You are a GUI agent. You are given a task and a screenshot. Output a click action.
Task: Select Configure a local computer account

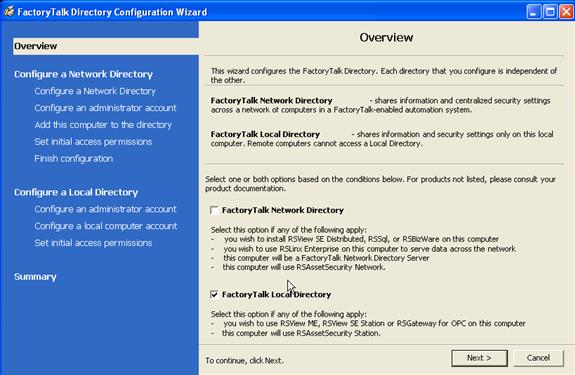click(x=106, y=226)
